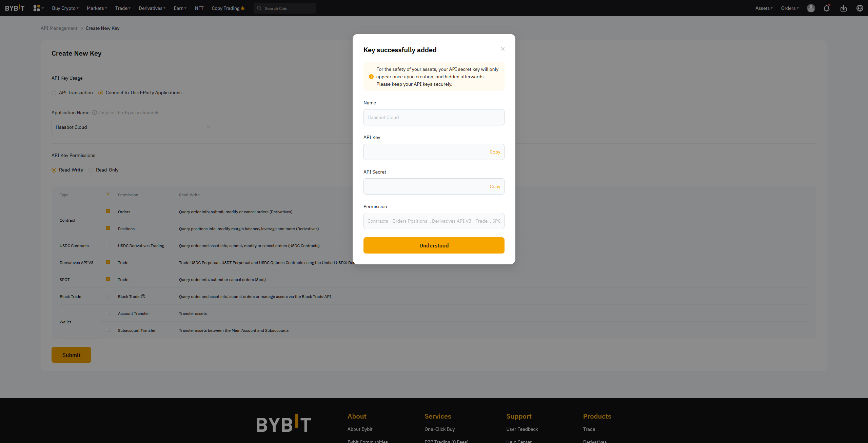Viewport: 868px width, 443px height.
Task: Click the info icon next to Application Name
Action: point(94,113)
